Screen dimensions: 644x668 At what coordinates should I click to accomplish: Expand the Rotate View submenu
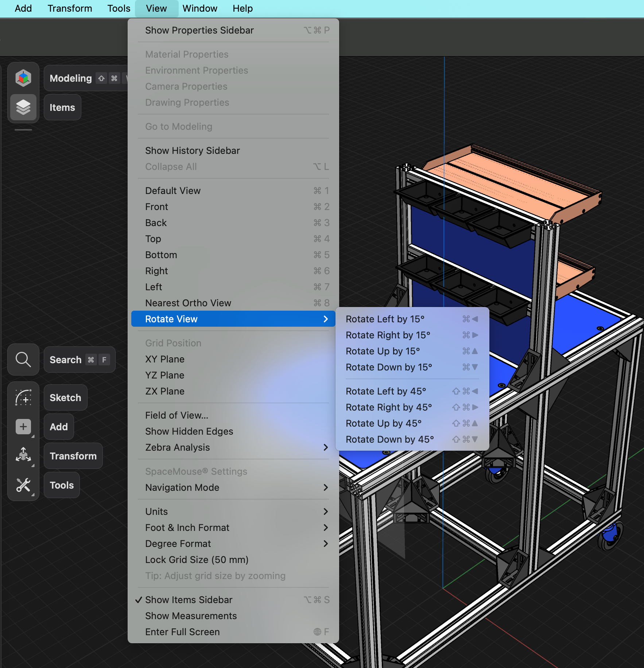click(233, 319)
